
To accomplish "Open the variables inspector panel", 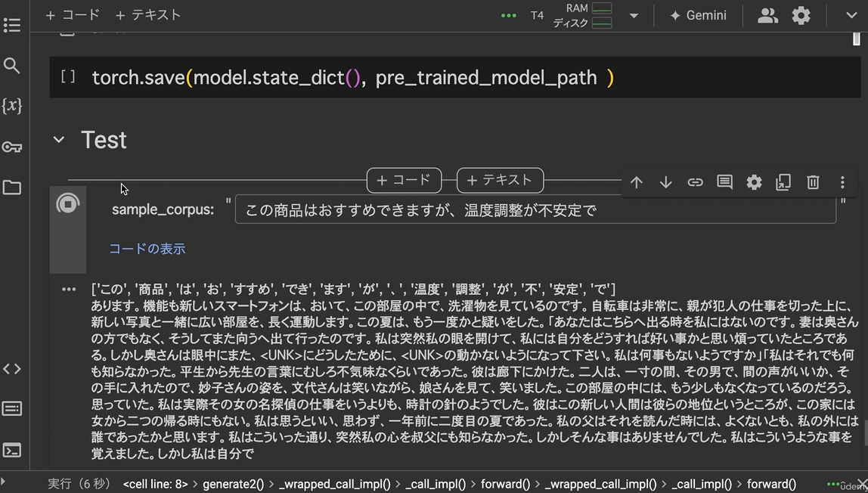I will point(12,106).
